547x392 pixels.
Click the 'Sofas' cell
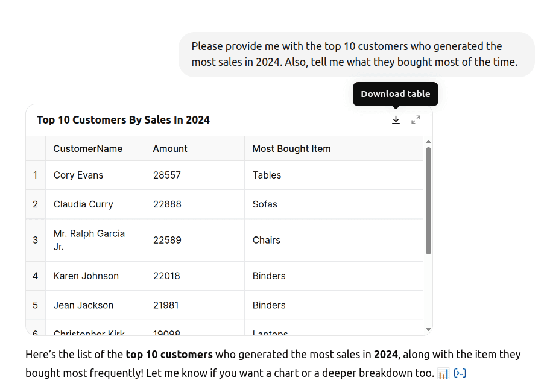[265, 204]
